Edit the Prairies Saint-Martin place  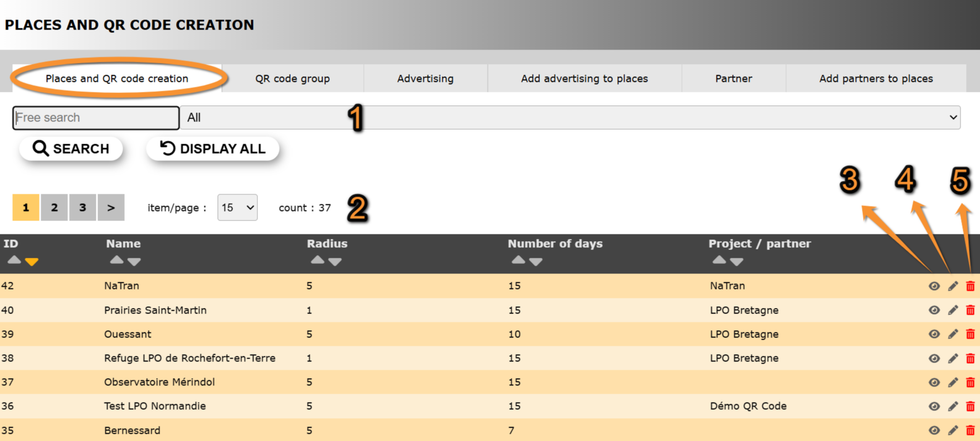pyautogui.click(x=953, y=310)
